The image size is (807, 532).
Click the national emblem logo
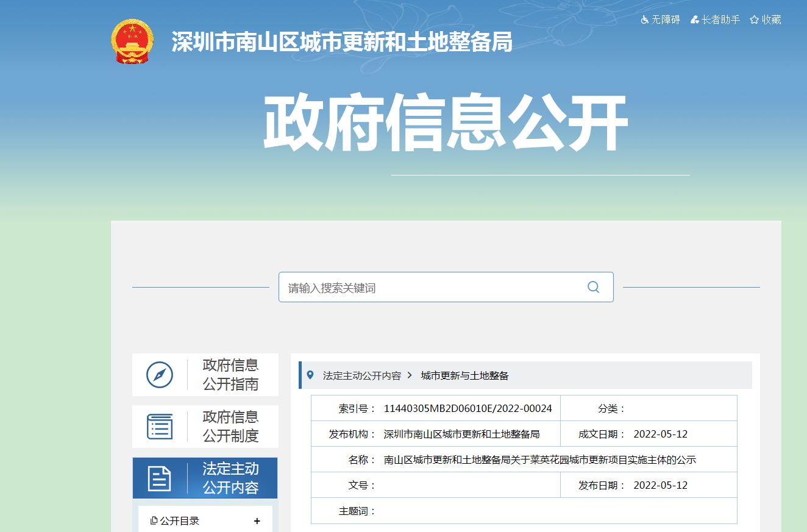(132, 41)
